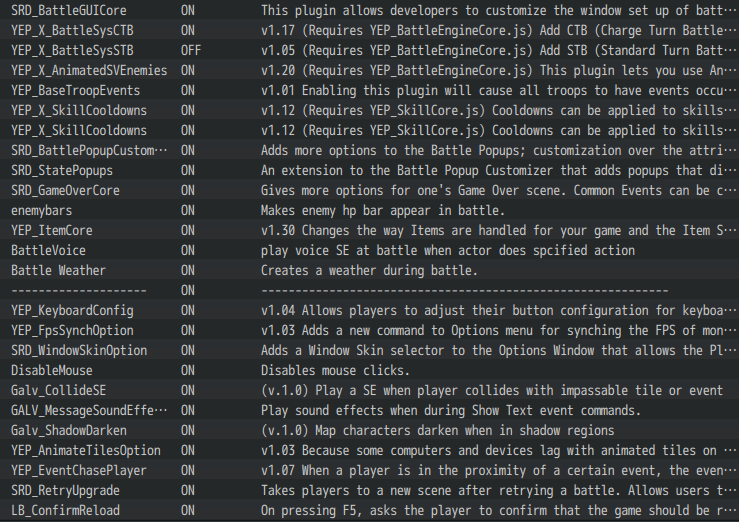
Task: Click the Battle Weather plugin name
Action: (x=58, y=270)
